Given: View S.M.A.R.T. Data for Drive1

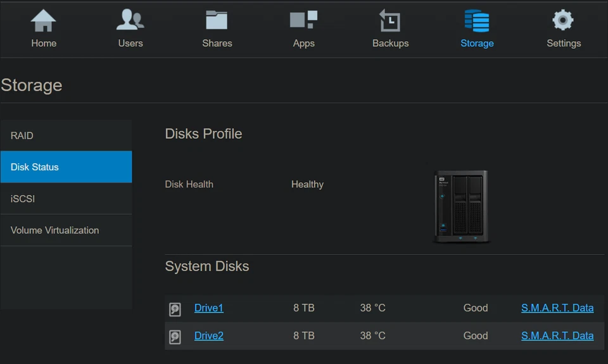Looking at the screenshot, I should coord(557,308).
